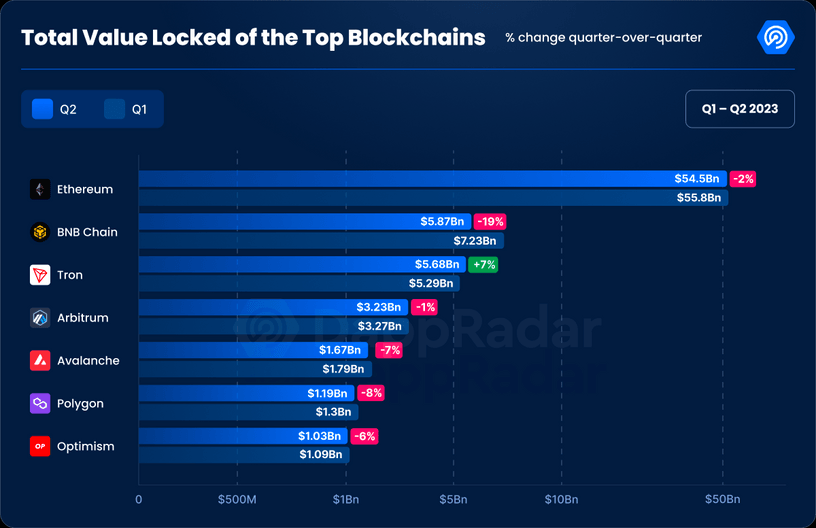
Task: Select the Polygon -8% badge
Action: click(371, 393)
